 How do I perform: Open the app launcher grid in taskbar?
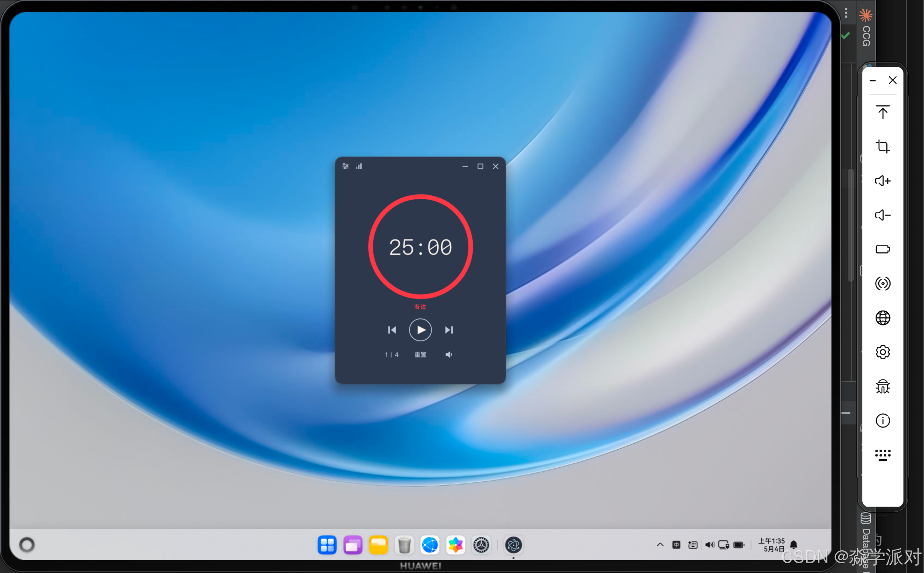coord(327,545)
